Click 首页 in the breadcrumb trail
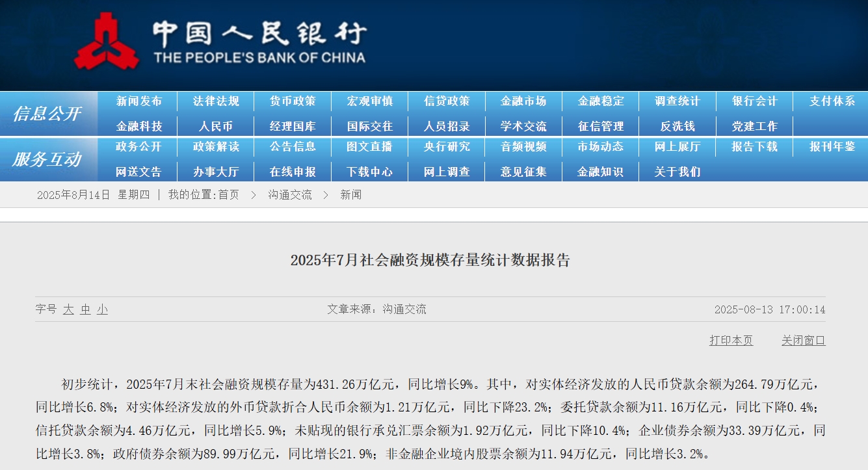Screen dimensions: 868x470 228,195
